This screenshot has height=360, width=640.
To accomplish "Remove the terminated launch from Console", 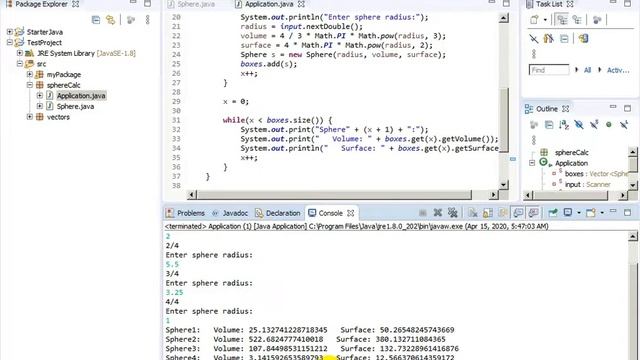I will [x=438, y=213].
